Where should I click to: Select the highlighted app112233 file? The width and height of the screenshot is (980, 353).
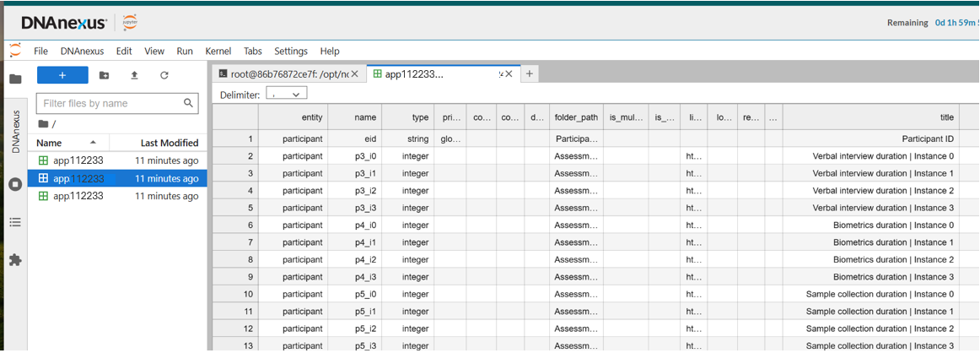78,178
